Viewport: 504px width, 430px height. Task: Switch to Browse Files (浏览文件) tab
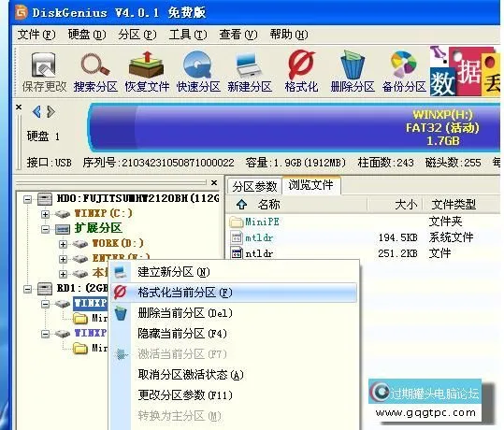(310, 185)
